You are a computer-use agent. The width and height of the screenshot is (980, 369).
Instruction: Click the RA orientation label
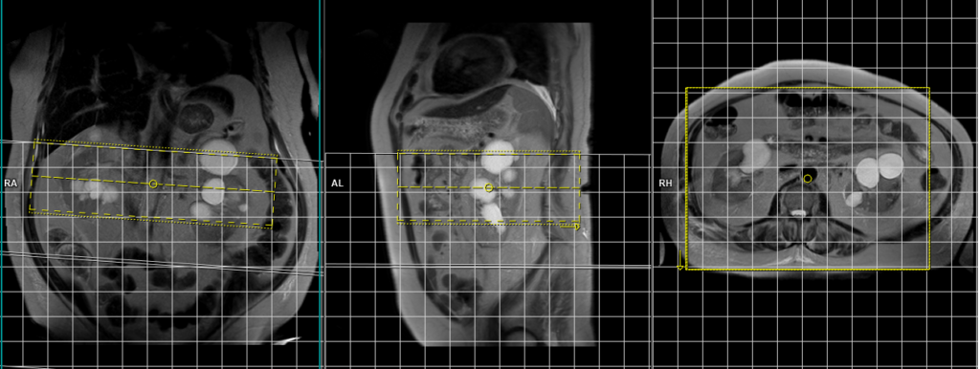10,184
